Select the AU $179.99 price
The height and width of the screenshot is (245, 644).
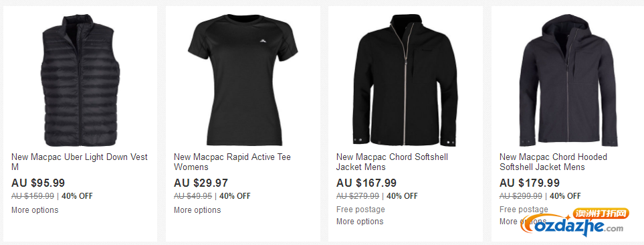pos(530,183)
